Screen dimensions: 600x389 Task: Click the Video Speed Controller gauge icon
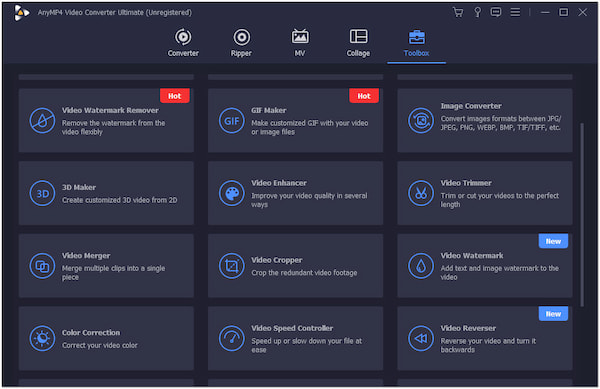click(232, 339)
